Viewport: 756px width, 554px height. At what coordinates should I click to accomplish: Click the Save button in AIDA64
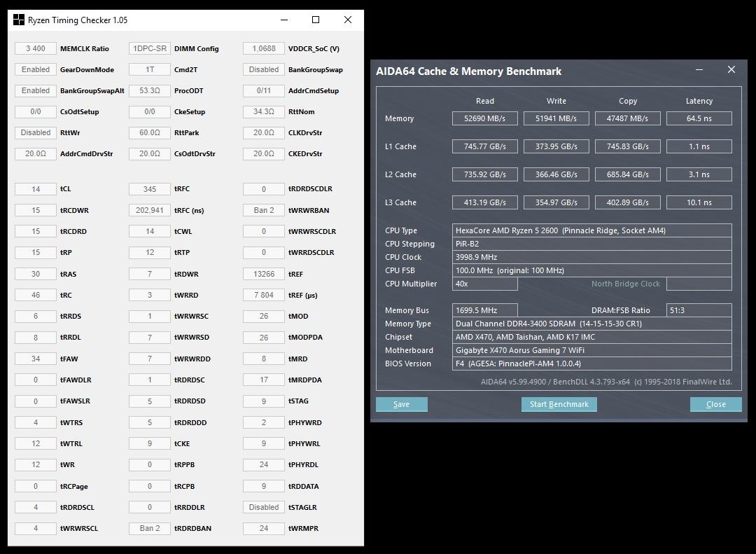pyautogui.click(x=402, y=404)
